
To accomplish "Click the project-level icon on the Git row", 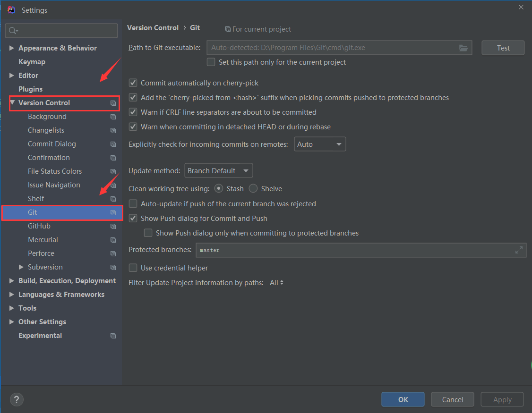I will point(113,212).
